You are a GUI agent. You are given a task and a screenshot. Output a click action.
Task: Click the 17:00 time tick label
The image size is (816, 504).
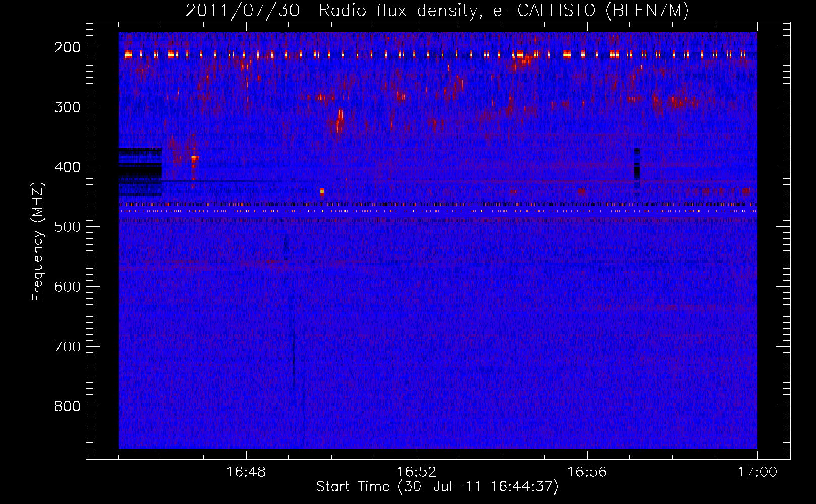(x=757, y=472)
